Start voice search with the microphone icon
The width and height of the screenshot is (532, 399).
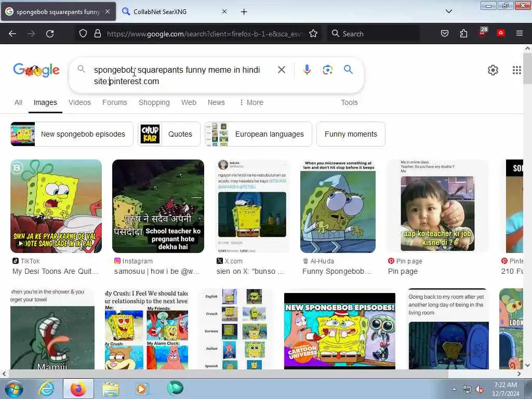(307, 70)
